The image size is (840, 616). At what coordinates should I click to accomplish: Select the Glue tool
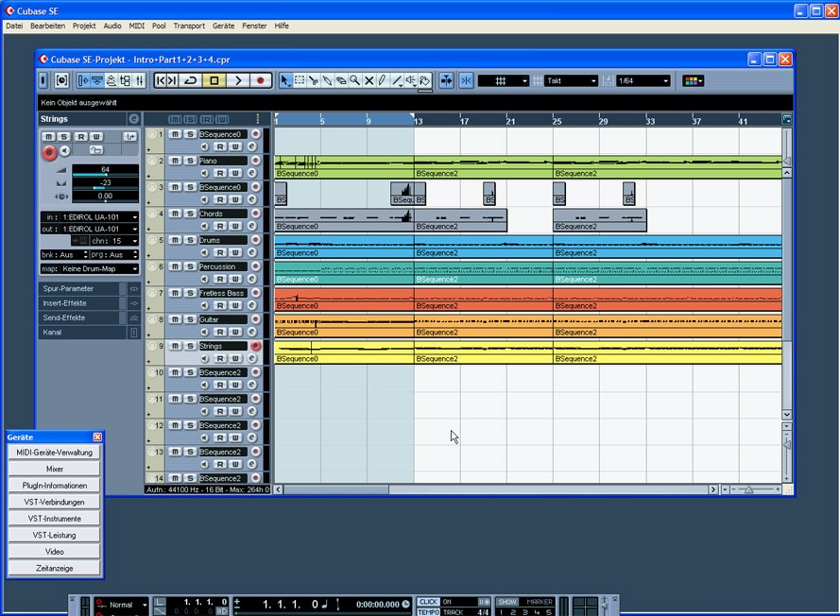[x=327, y=81]
